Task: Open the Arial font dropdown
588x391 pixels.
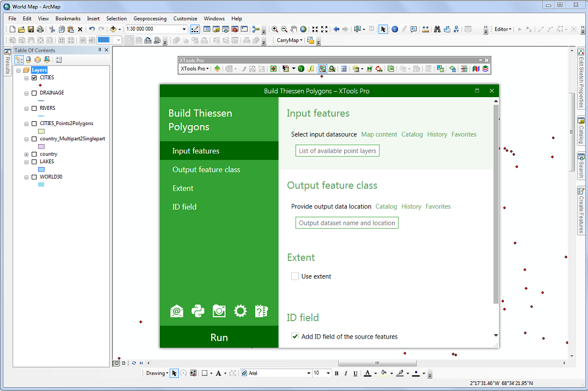Action: tap(309, 373)
